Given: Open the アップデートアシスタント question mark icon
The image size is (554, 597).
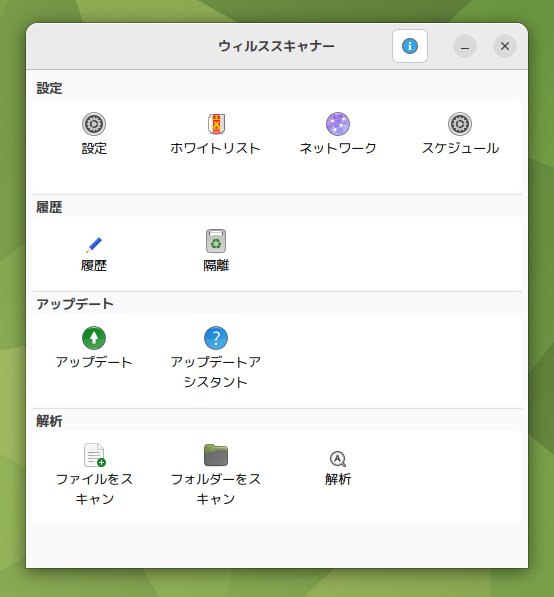Looking at the screenshot, I should click(x=216, y=338).
